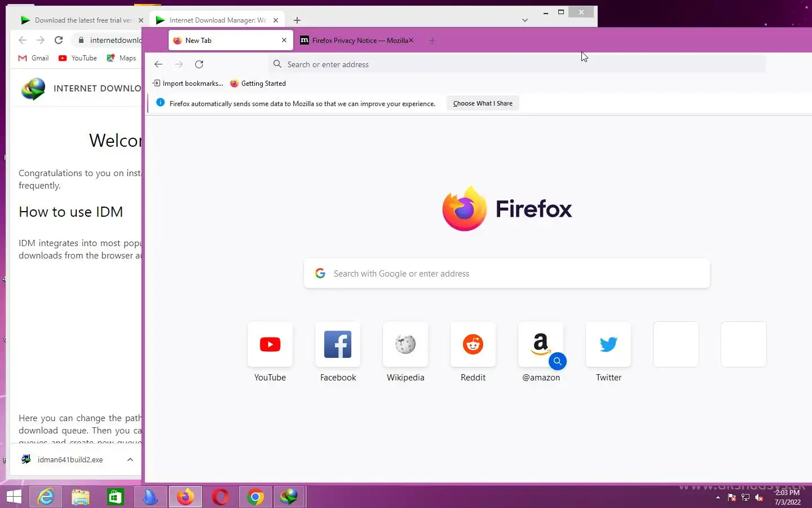Select Chrome's Internet Download Manager tab
The image size is (812, 508).
[217, 20]
